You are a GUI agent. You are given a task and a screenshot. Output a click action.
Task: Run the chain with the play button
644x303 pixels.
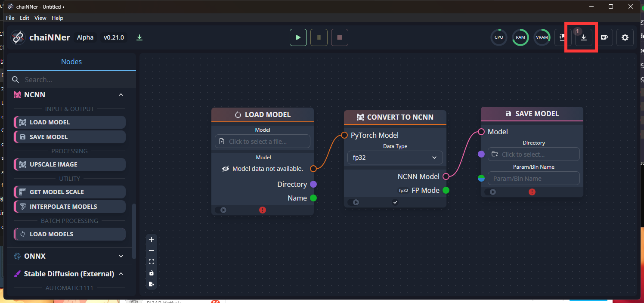click(298, 37)
